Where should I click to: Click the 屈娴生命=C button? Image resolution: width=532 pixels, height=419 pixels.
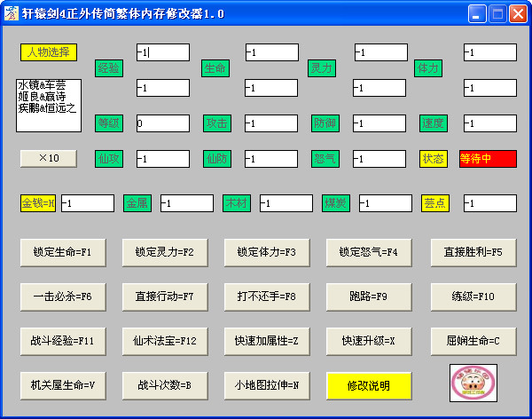pyautogui.click(x=473, y=341)
